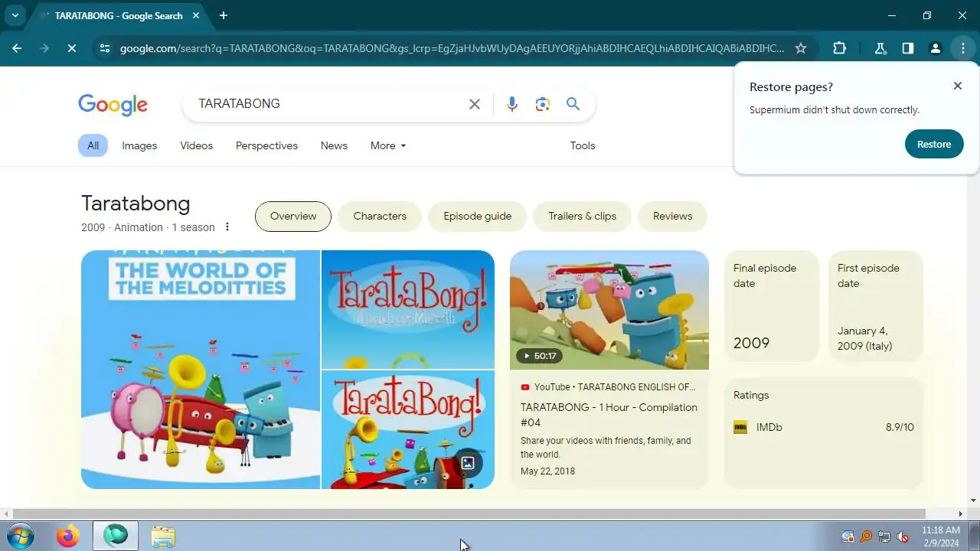Click the magnifier search button
The image size is (980, 551).
(x=573, y=104)
